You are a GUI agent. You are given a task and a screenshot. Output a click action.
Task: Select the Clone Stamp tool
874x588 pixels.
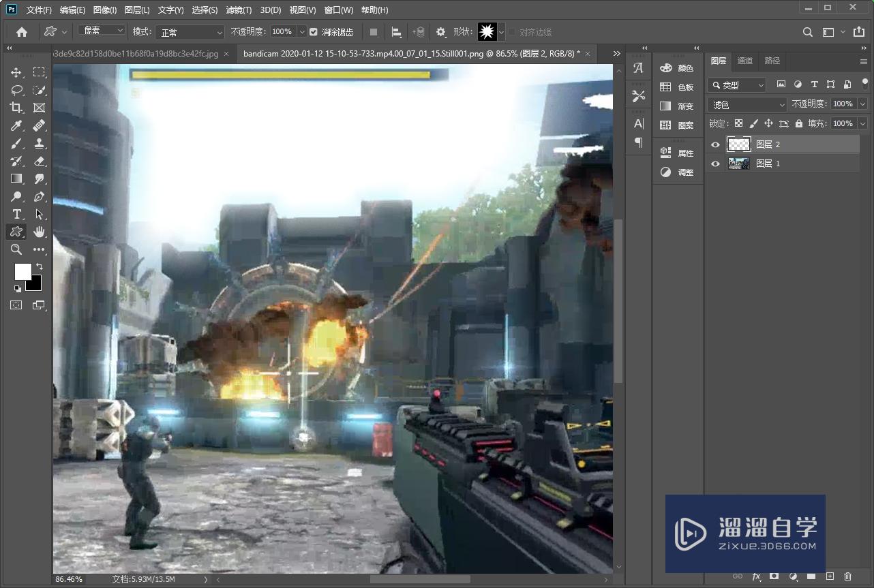[x=39, y=143]
